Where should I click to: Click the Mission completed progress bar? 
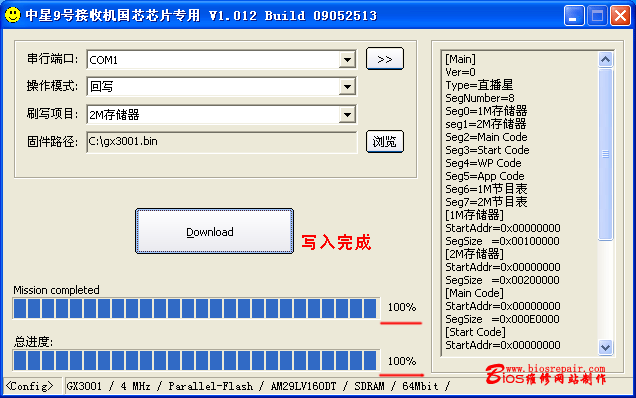click(x=196, y=308)
